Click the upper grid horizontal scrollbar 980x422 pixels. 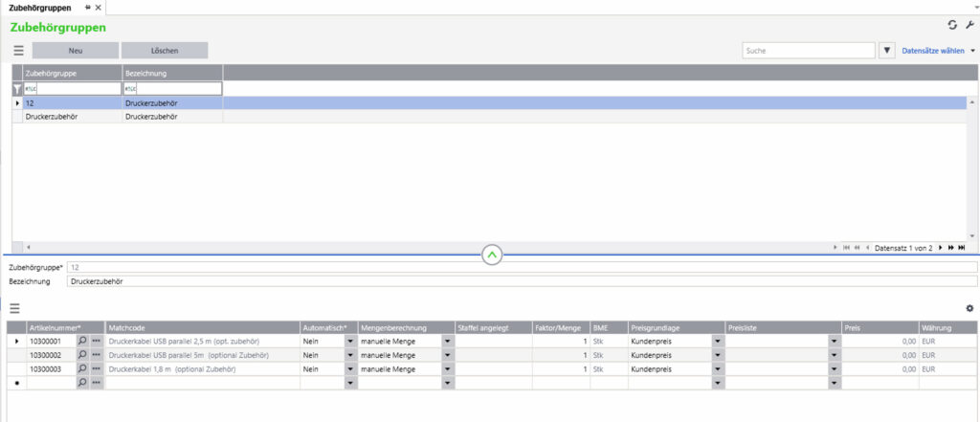(432, 248)
